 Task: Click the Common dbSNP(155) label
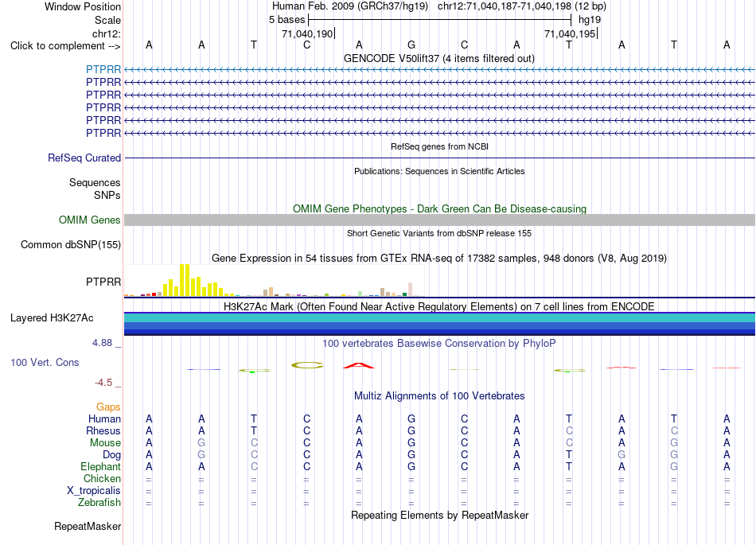click(70, 245)
